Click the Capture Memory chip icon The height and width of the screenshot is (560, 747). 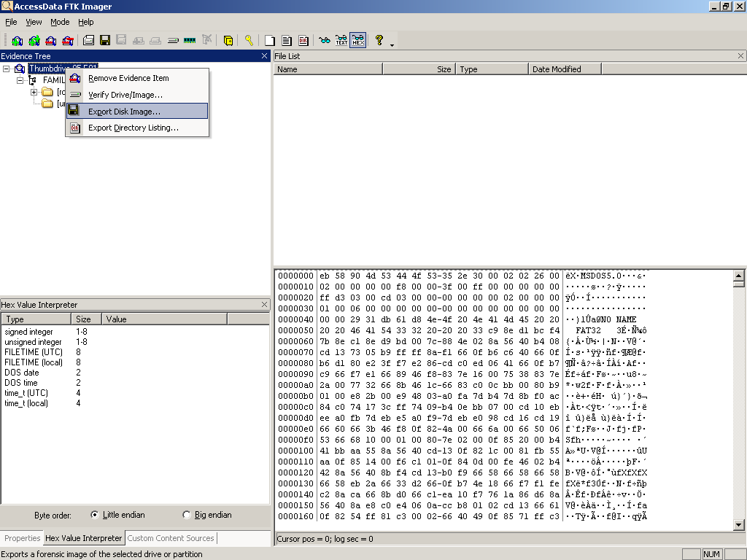point(190,41)
